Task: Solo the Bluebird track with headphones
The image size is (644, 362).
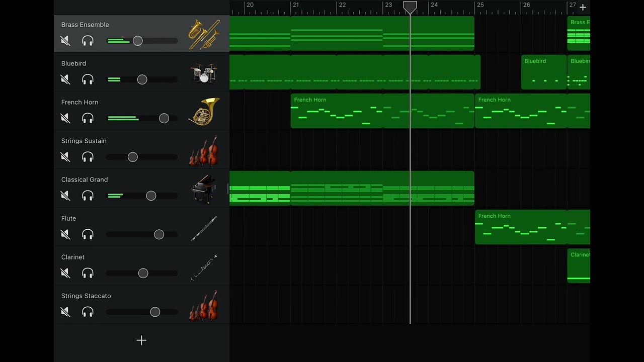Action: (x=88, y=79)
